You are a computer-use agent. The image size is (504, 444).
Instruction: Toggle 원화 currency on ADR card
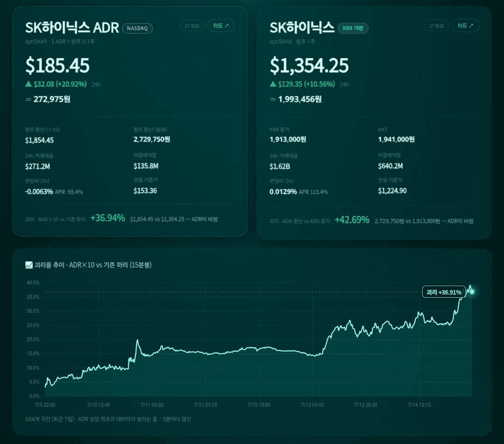(x=192, y=26)
